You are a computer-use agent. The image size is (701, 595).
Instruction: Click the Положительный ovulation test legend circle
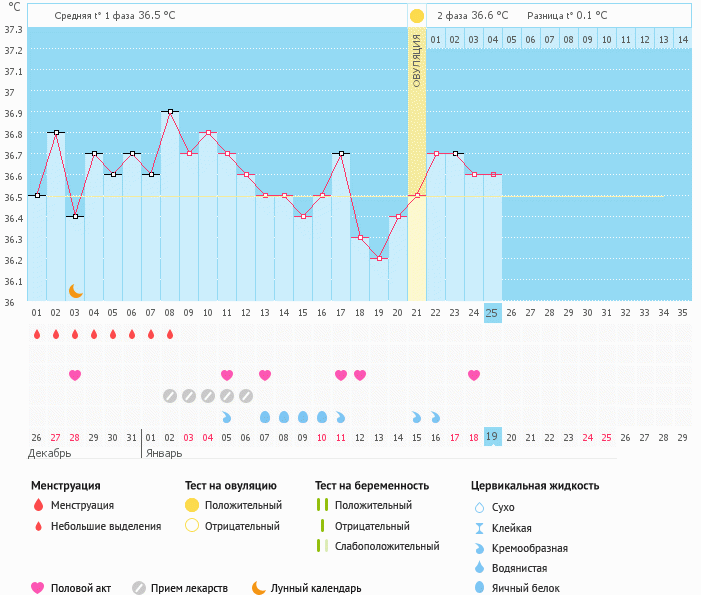[192, 505]
